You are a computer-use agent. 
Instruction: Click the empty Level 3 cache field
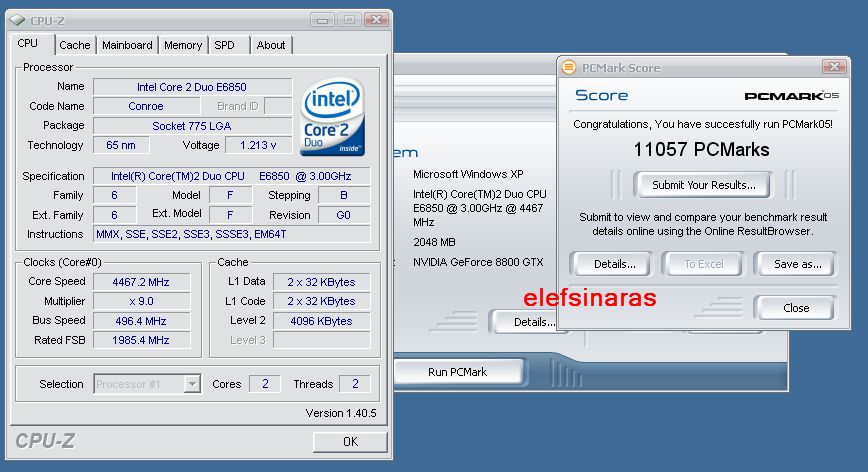(322, 340)
